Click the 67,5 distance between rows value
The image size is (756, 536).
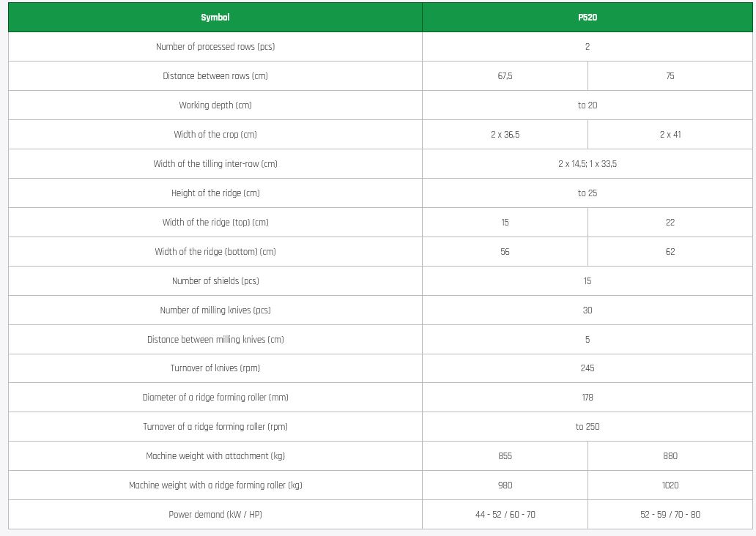pos(505,76)
